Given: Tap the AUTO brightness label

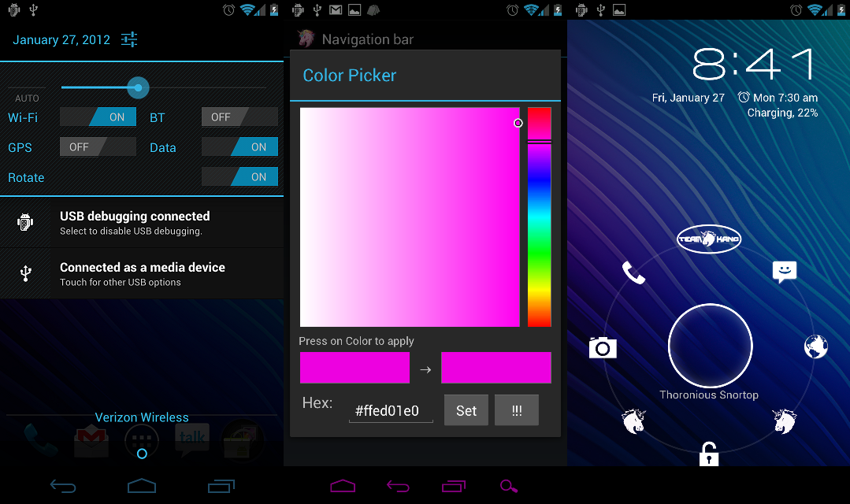Looking at the screenshot, I should 27,98.
